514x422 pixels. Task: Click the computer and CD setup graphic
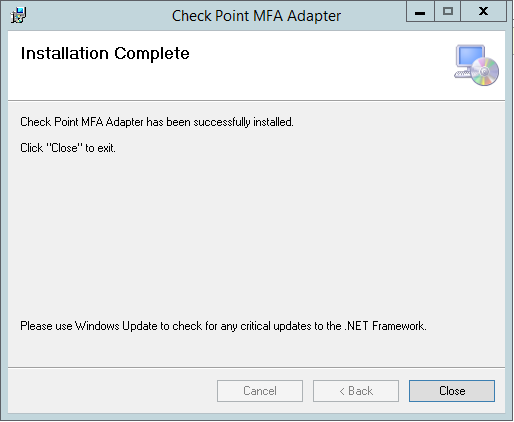[x=476, y=65]
